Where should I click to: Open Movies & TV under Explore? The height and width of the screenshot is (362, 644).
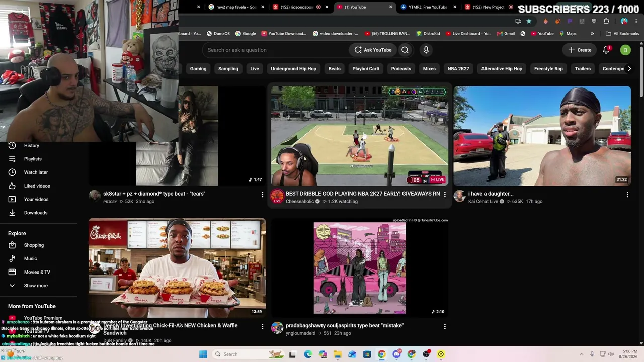point(37,272)
